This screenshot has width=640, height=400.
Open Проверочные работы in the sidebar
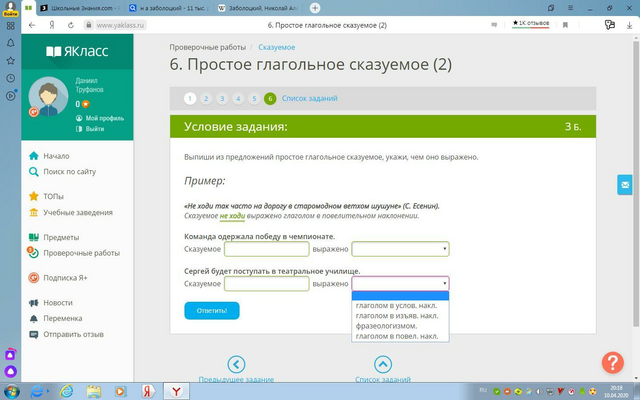click(x=82, y=253)
